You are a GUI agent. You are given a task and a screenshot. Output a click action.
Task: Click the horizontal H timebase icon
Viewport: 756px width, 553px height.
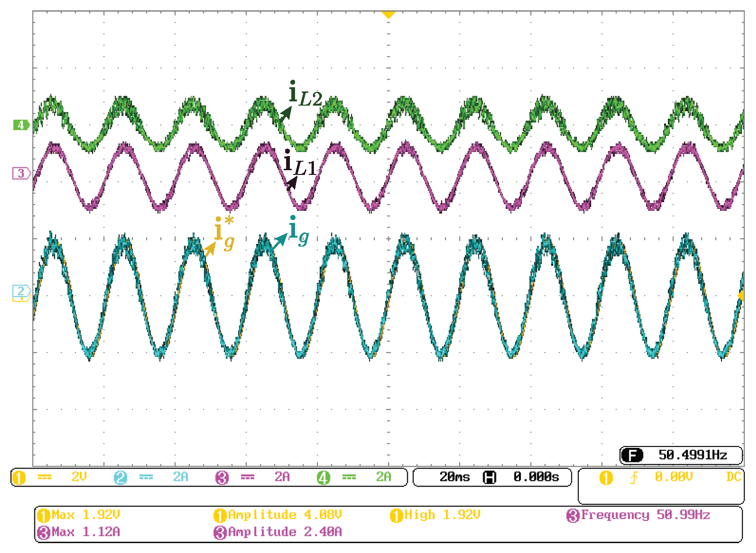point(490,478)
